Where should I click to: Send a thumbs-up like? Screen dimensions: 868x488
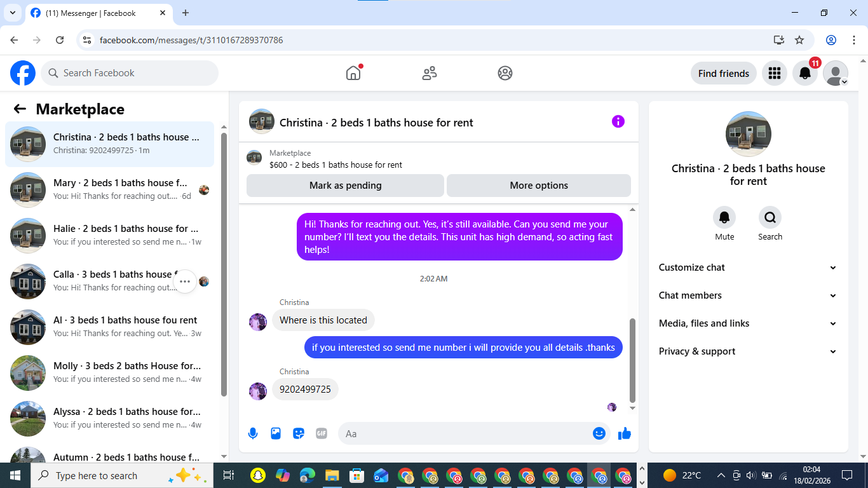[625, 433]
